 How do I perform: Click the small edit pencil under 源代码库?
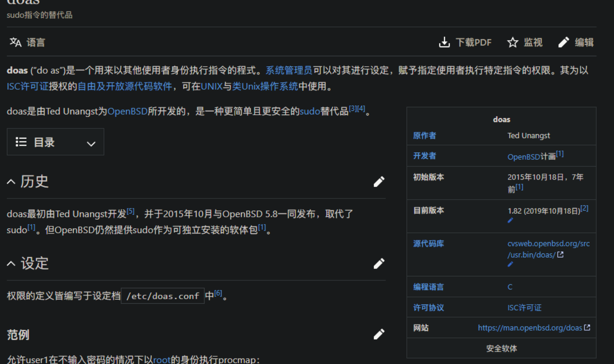(x=510, y=264)
